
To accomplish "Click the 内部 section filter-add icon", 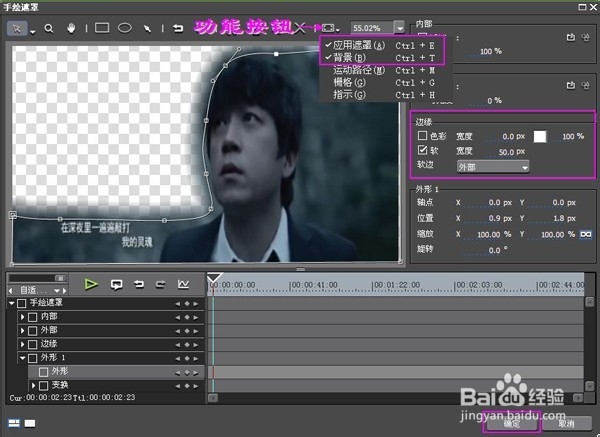I will pos(571,37).
